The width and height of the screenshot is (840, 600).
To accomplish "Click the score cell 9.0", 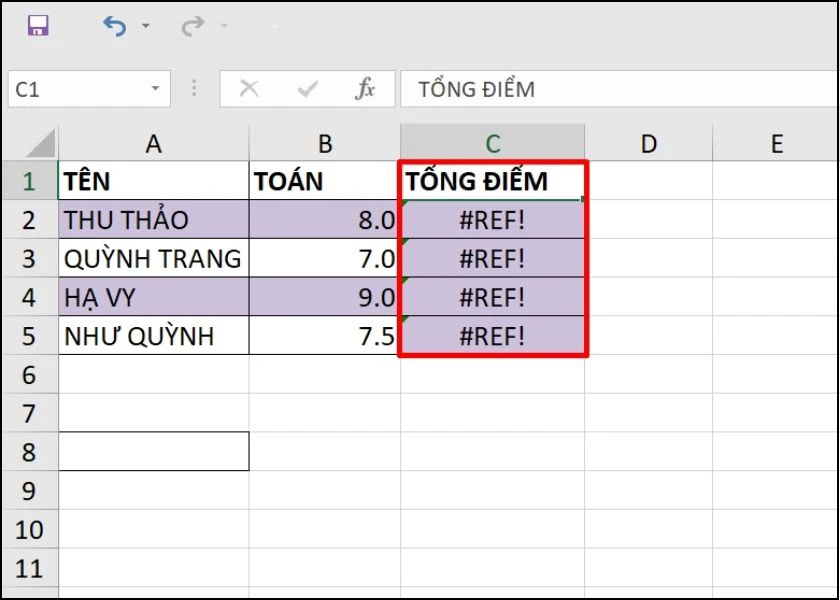I will [x=325, y=297].
